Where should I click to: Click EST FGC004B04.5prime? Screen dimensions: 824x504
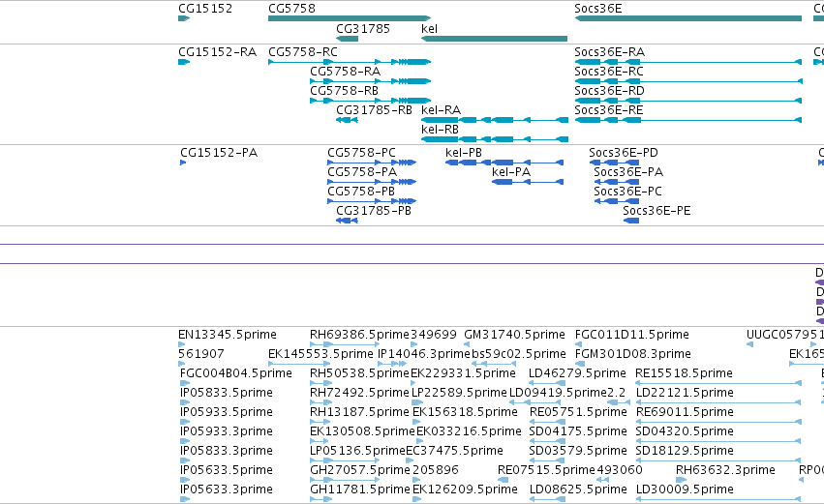pyautogui.click(x=236, y=373)
